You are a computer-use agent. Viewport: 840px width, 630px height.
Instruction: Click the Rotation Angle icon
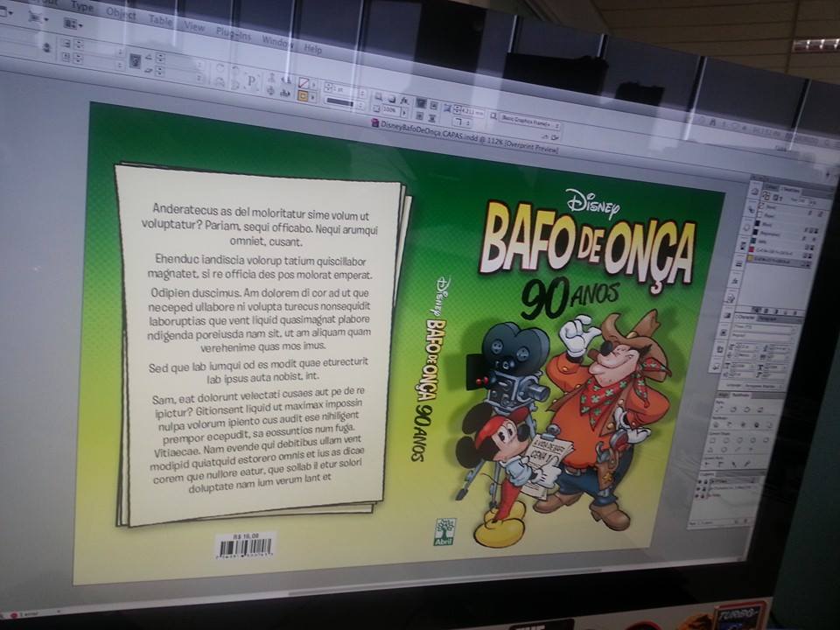(149, 56)
